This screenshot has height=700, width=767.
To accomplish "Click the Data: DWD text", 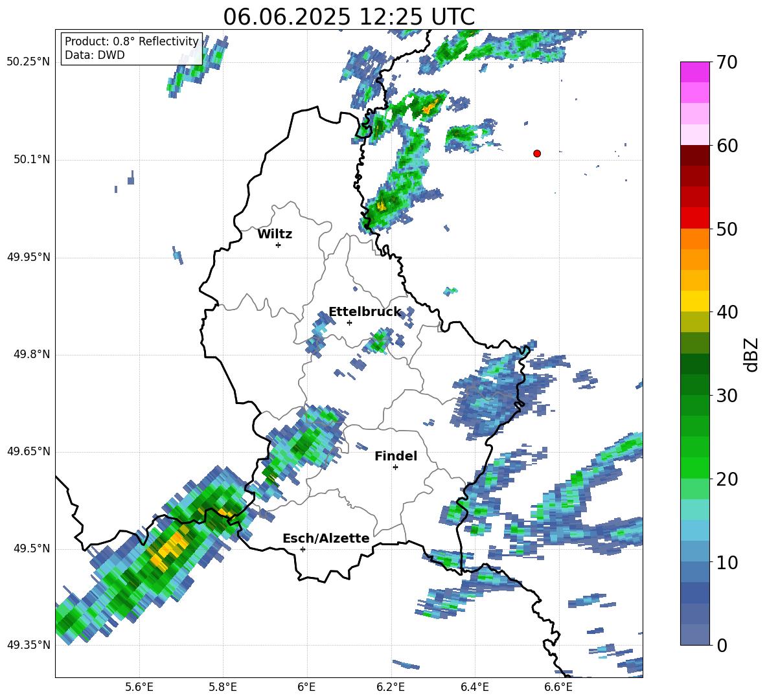I will click(95, 55).
